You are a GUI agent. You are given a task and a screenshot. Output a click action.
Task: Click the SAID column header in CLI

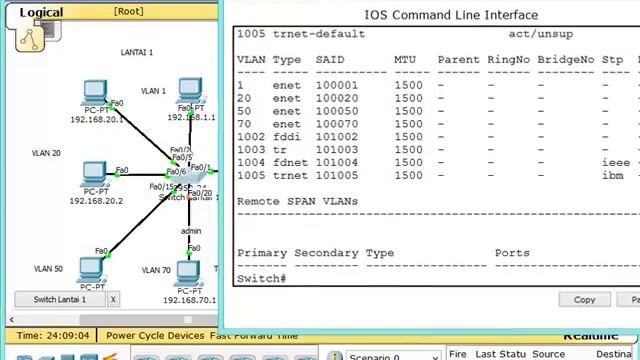point(330,60)
